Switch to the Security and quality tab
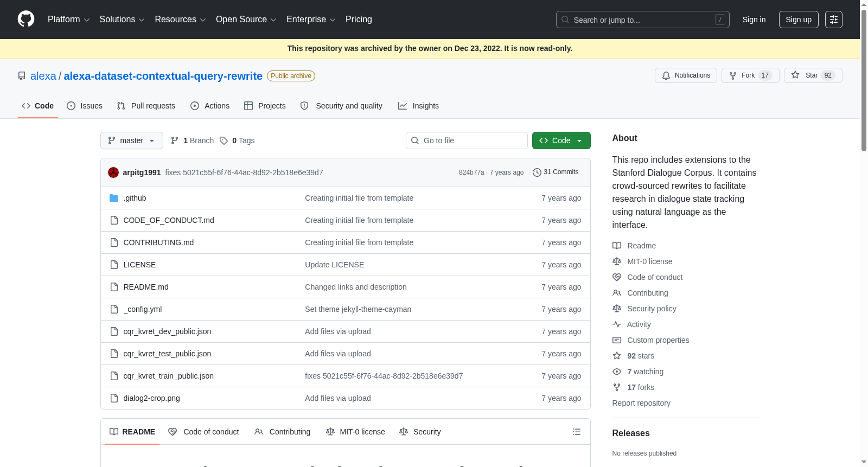The height and width of the screenshot is (467, 868). tap(341, 106)
